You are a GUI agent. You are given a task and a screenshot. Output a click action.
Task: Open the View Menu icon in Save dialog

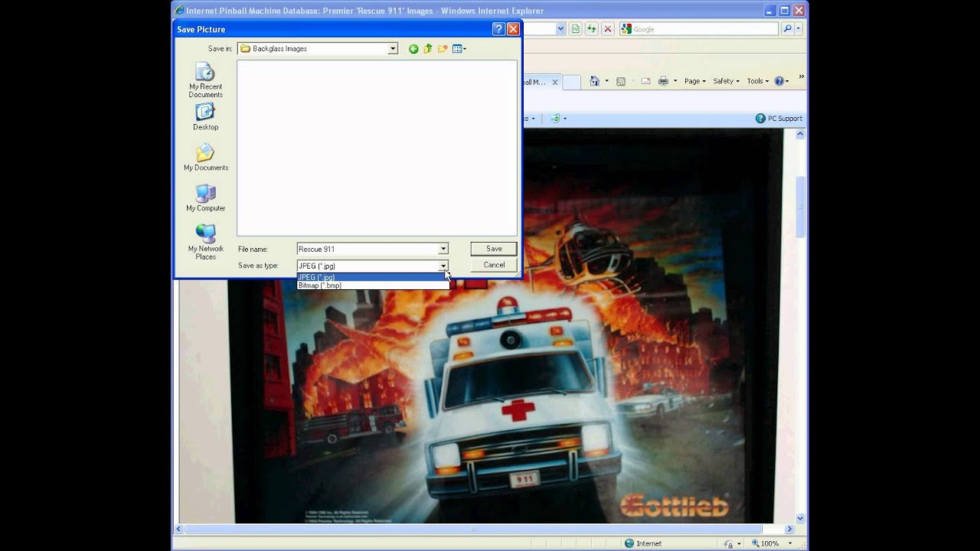click(459, 49)
